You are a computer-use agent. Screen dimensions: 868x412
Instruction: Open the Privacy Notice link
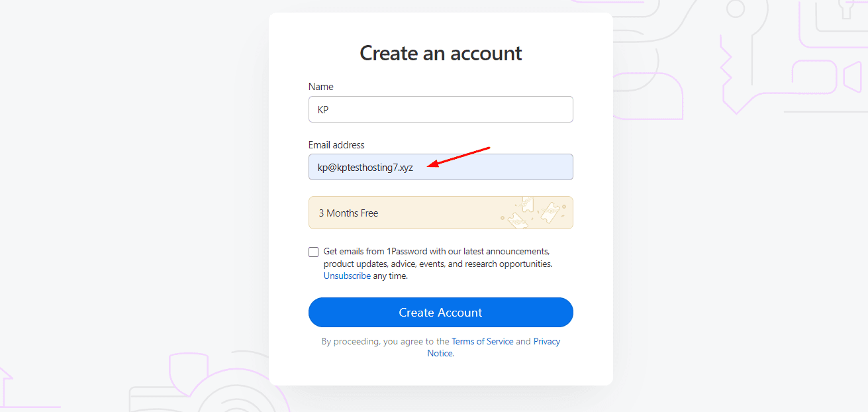(x=546, y=342)
